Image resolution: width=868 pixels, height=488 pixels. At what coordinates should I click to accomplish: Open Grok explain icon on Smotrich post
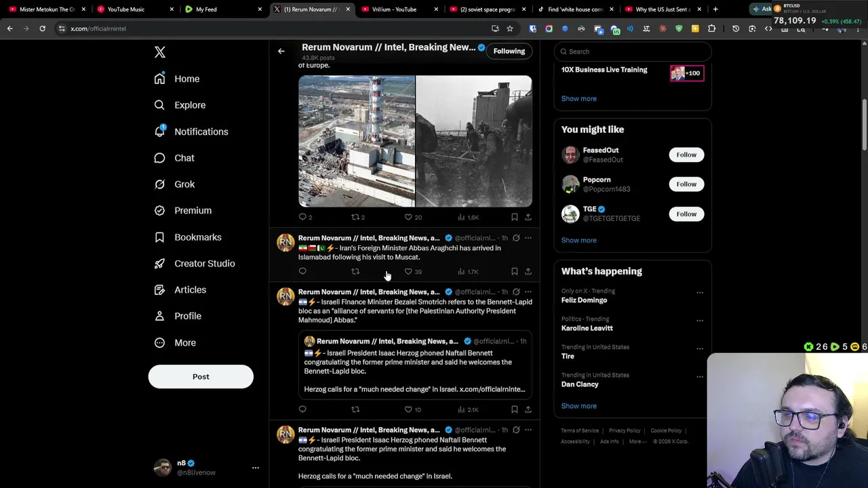(x=516, y=292)
